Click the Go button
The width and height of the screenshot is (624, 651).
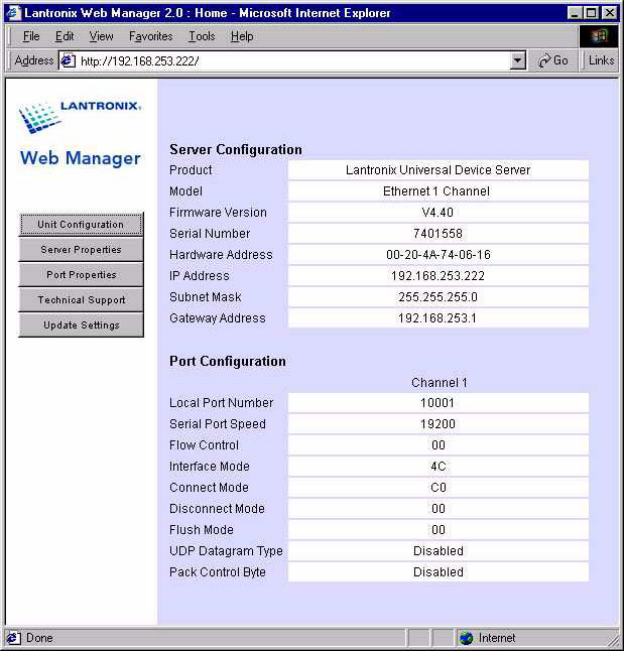click(553, 61)
